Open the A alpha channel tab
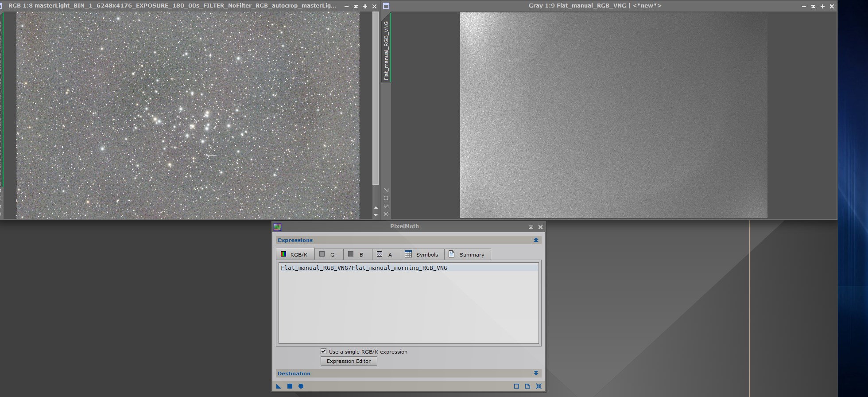The width and height of the screenshot is (868, 397). coord(386,254)
